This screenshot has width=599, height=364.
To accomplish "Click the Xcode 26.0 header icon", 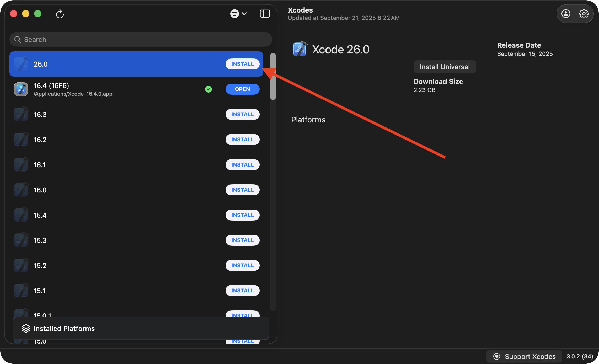I will tap(299, 49).
